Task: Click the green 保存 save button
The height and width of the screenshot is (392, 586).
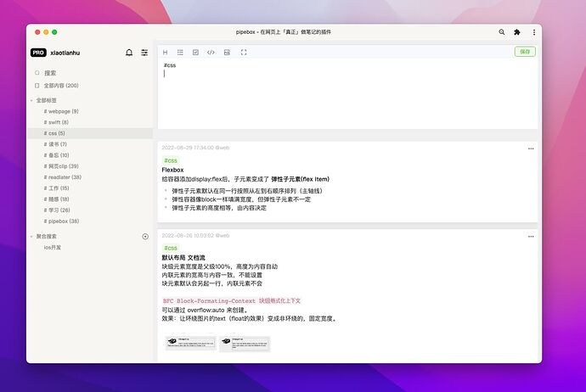Action: pos(524,52)
